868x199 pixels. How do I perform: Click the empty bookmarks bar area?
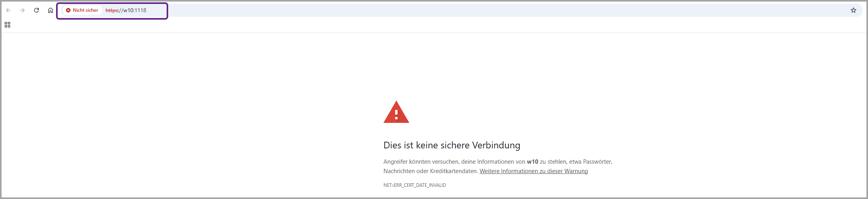431,25
